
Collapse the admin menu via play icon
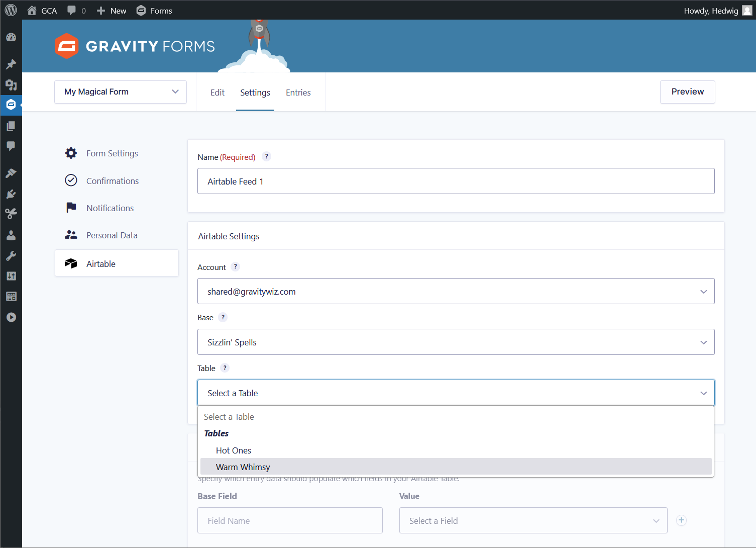(x=11, y=317)
